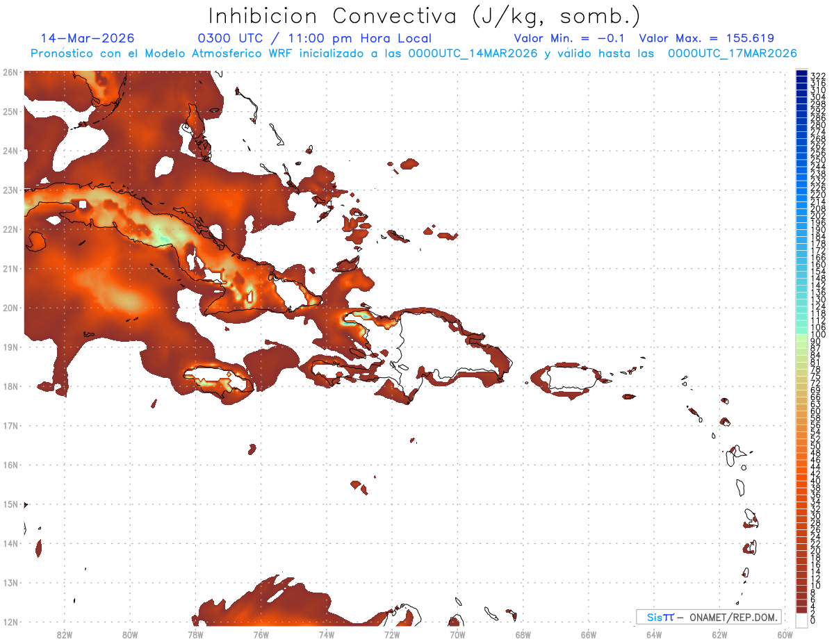Click the '72W' longitude label
Image resolution: width=834 pixels, height=644 pixels.
[x=392, y=634]
